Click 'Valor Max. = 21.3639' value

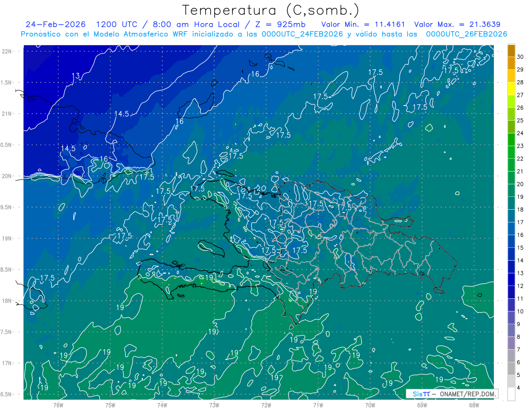point(457,24)
